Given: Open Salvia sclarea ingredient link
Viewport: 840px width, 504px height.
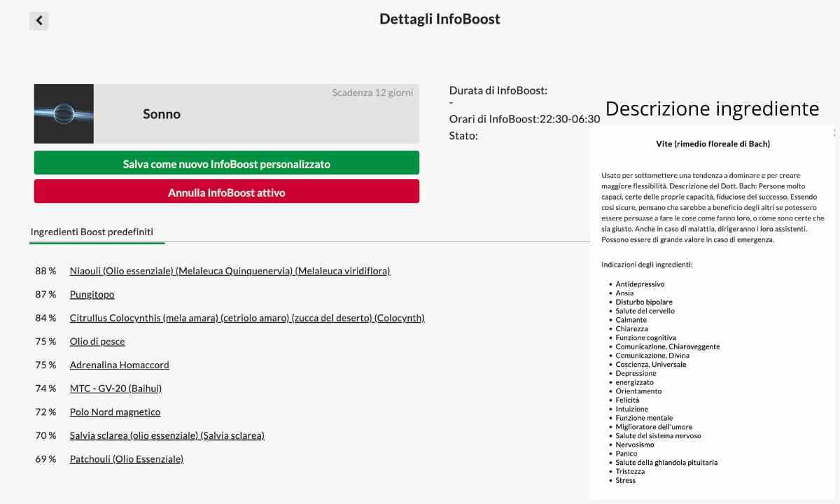Looking at the screenshot, I should pos(167,435).
